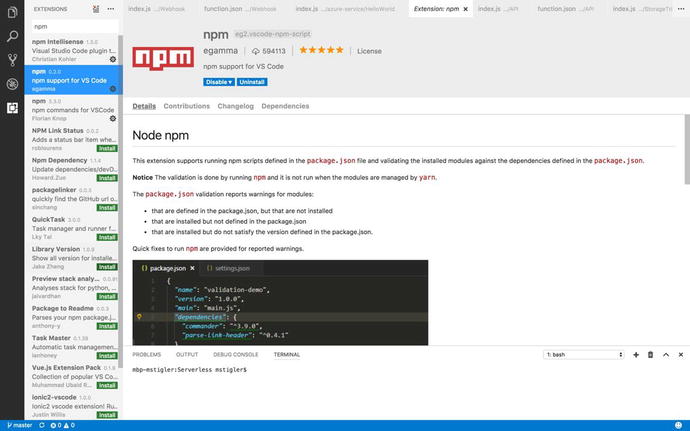Open editor more actions ellipsis at top right
Image resolution: width=690 pixels, height=431 pixels.
(x=681, y=9)
